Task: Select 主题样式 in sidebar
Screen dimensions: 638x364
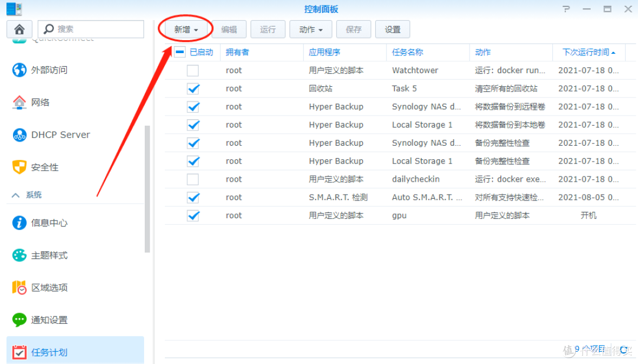Action: [49, 255]
